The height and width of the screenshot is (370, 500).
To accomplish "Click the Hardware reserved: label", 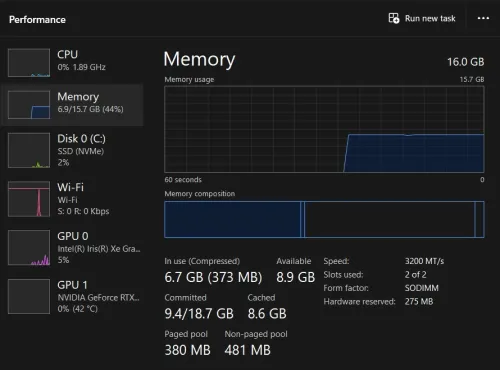I will coord(359,302).
